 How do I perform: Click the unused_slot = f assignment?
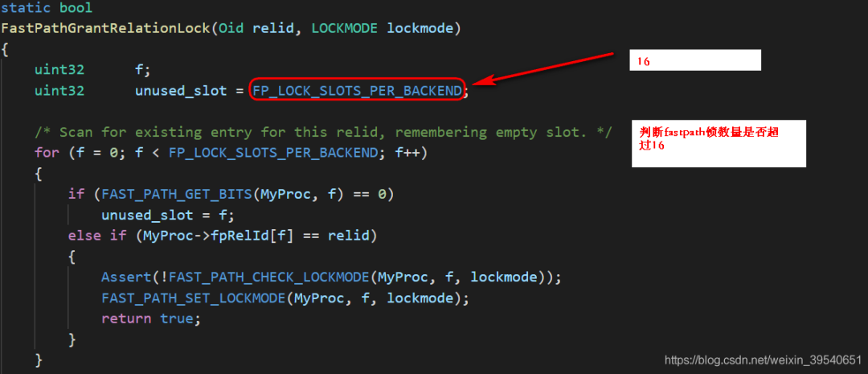(168, 215)
